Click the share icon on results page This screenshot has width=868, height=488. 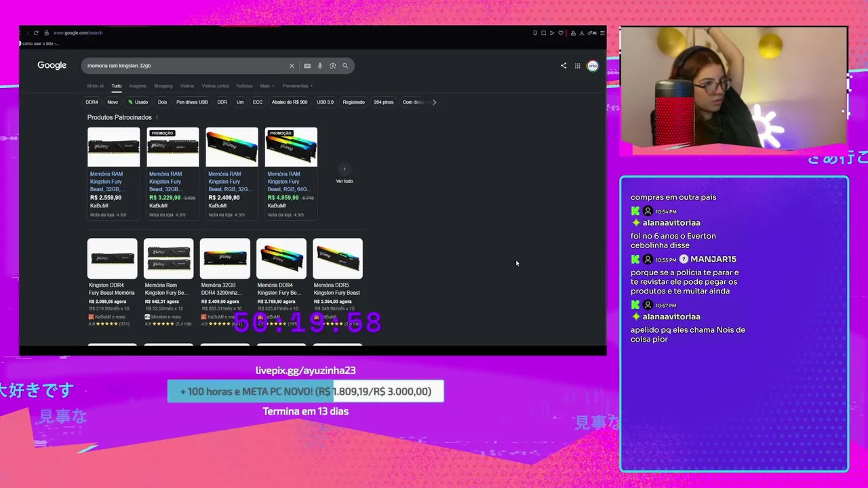563,66
